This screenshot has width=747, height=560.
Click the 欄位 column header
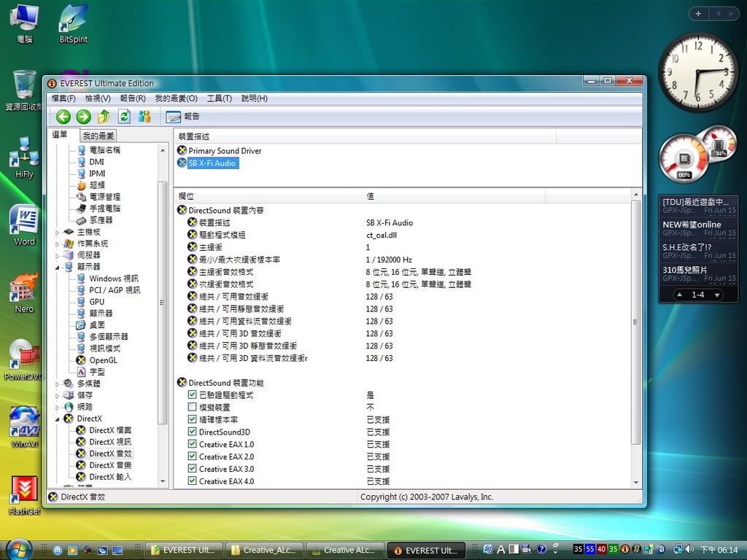point(268,196)
